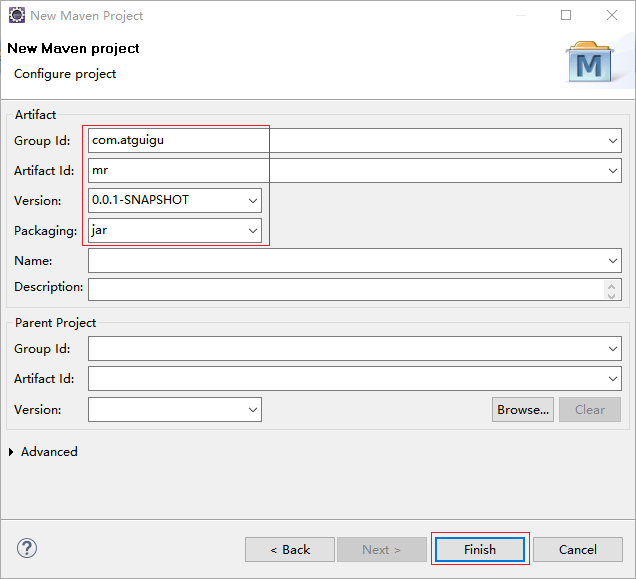Click the help question mark icon
Image resolution: width=636 pixels, height=579 pixels.
click(27, 548)
